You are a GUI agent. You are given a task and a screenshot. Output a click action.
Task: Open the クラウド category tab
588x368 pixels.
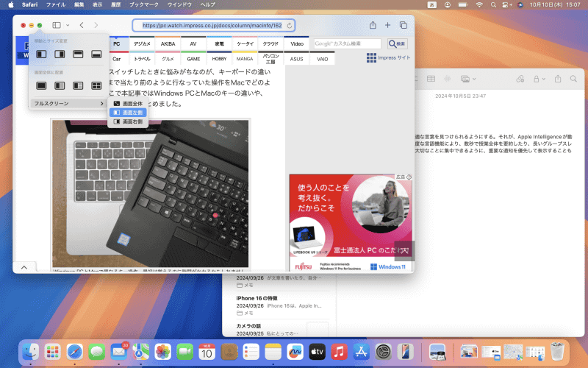click(270, 43)
